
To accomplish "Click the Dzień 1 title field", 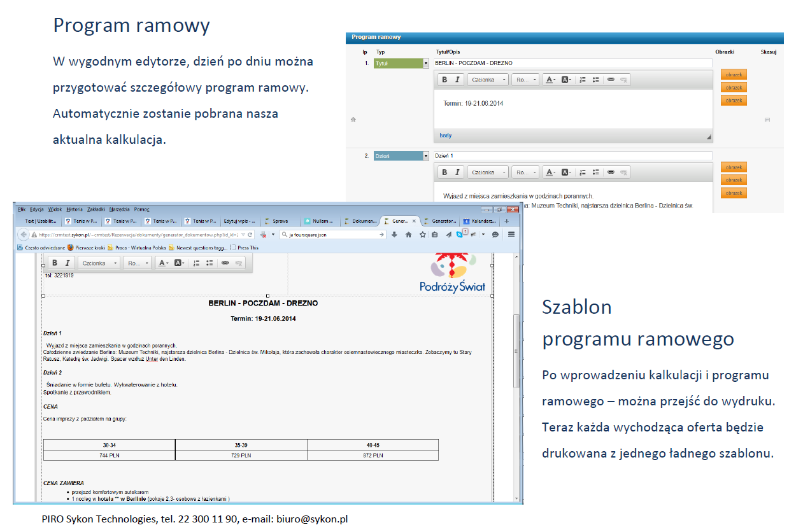I will (573, 155).
